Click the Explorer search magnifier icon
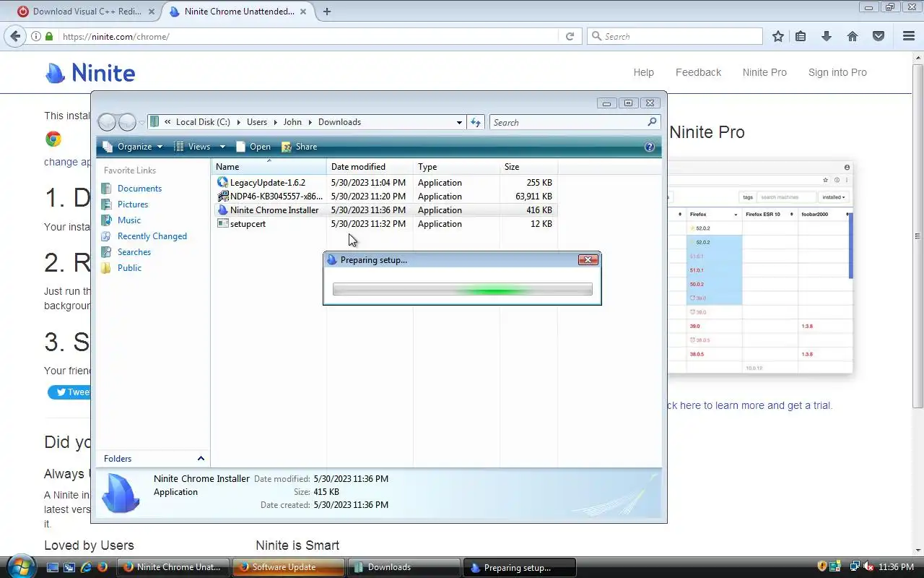 coord(652,122)
